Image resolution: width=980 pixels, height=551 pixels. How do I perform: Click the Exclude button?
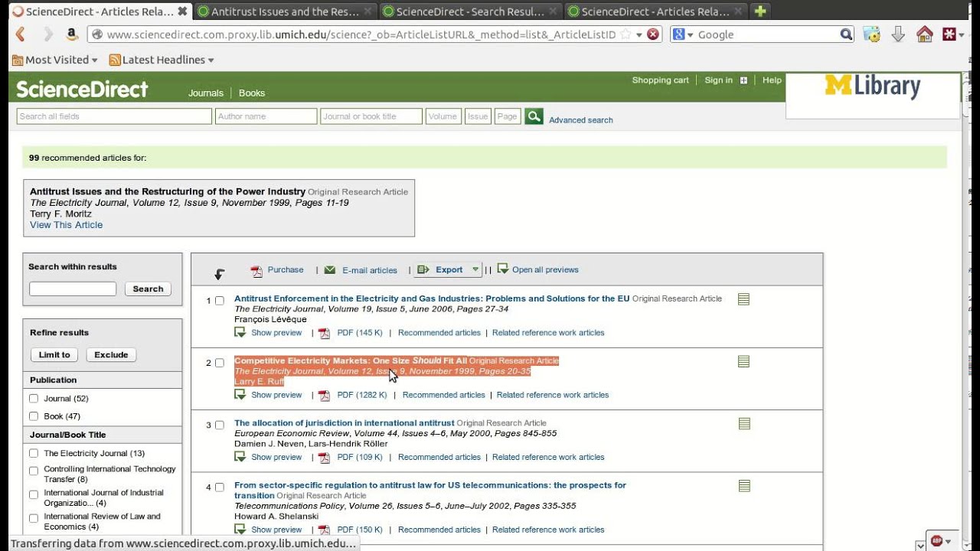point(111,355)
